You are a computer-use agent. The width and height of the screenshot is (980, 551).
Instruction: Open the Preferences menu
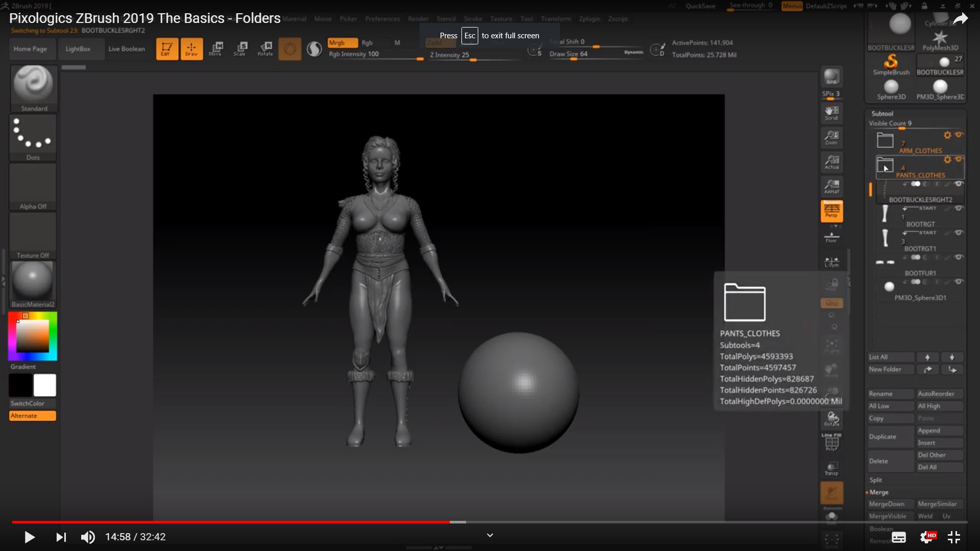click(x=382, y=19)
